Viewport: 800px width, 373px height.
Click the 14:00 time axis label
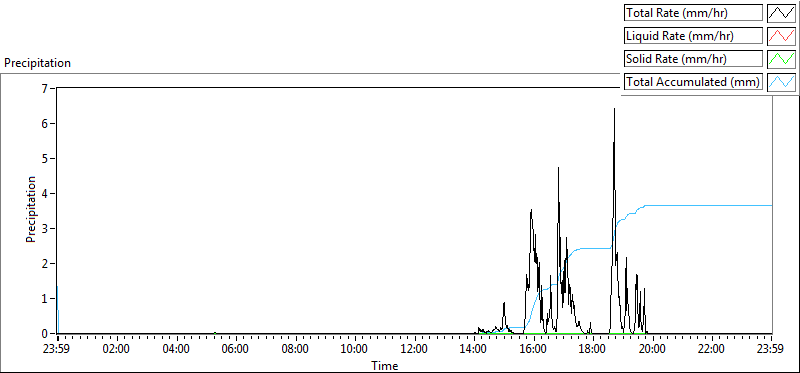(474, 350)
